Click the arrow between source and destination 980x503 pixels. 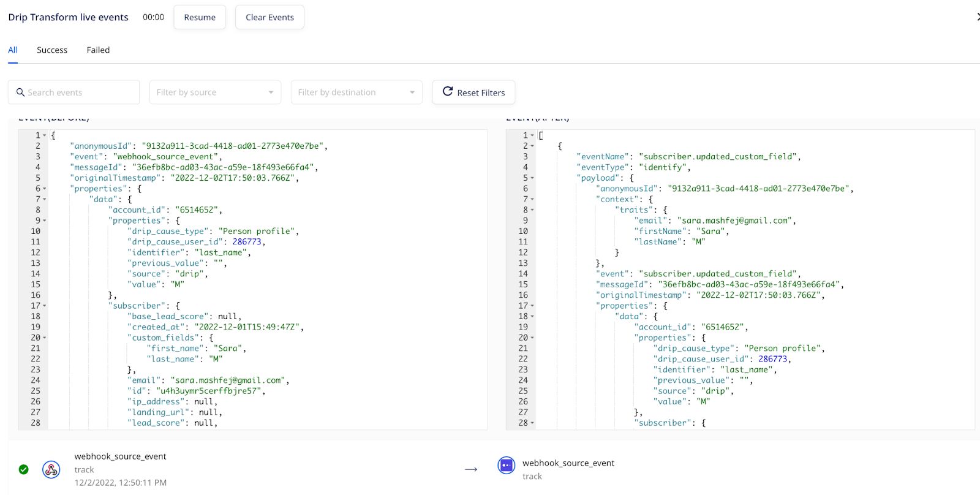point(471,469)
